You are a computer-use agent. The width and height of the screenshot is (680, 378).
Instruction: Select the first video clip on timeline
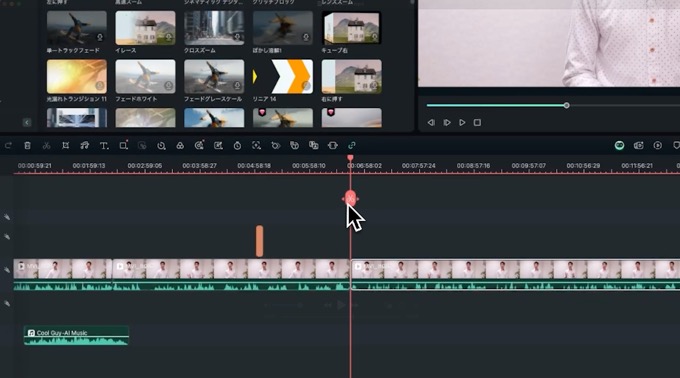pos(63,274)
